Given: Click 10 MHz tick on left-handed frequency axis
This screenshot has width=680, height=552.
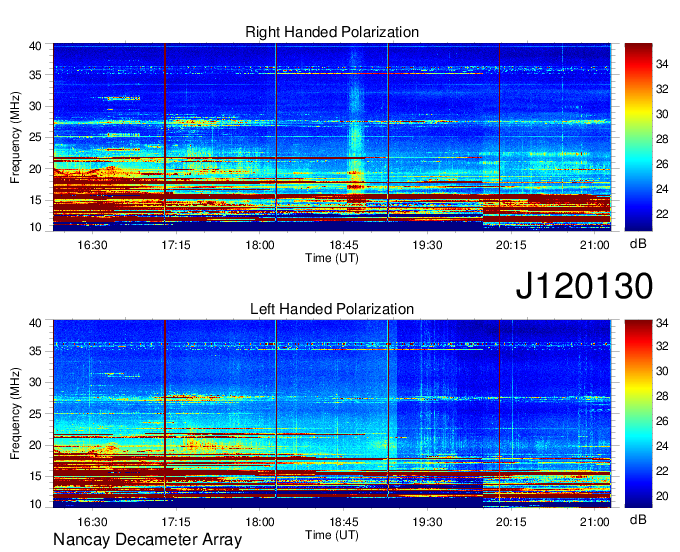Looking at the screenshot, I should coord(36,504).
